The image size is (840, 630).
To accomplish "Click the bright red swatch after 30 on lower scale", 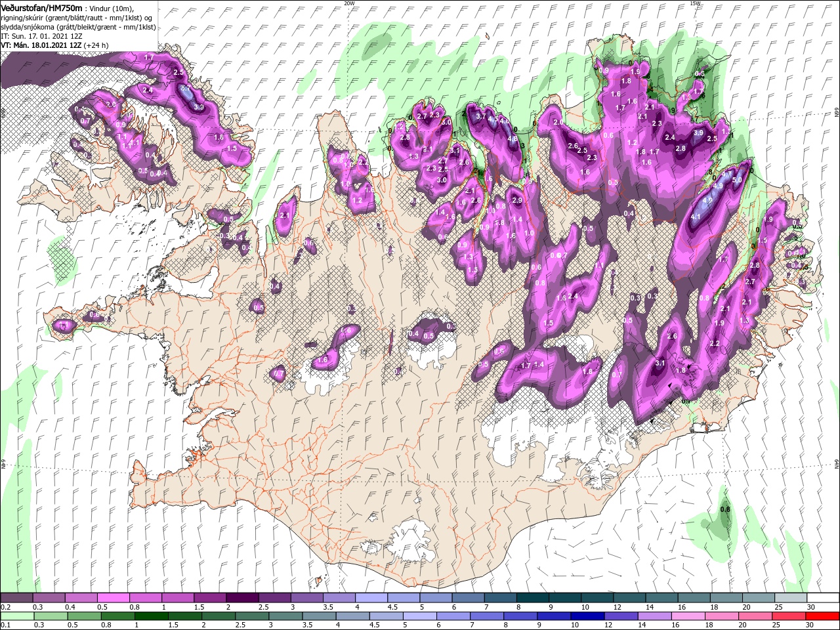I will click(x=822, y=616).
